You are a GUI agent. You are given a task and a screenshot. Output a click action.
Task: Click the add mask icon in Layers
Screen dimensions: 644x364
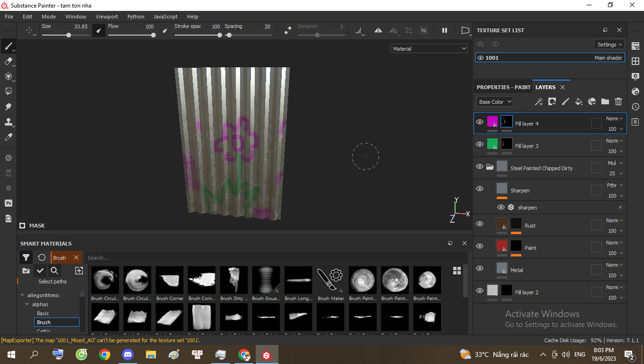[x=552, y=101]
